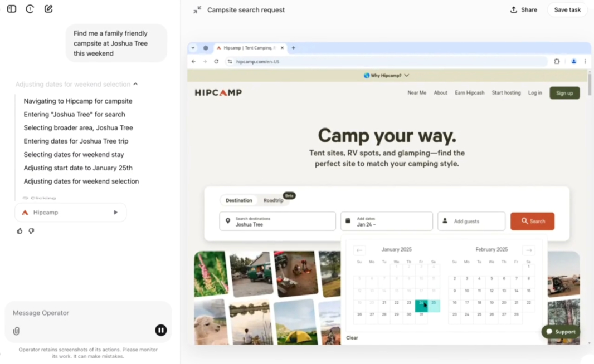
Task: Open the Hipcamp activity card
Action: click(x=70, y=212)
